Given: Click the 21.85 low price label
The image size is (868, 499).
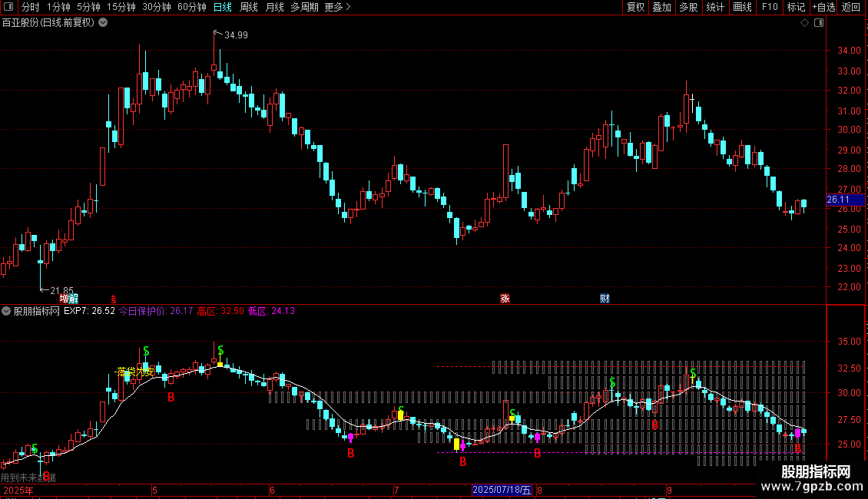Looking at the screenshot, I should (x=61, y=290).
